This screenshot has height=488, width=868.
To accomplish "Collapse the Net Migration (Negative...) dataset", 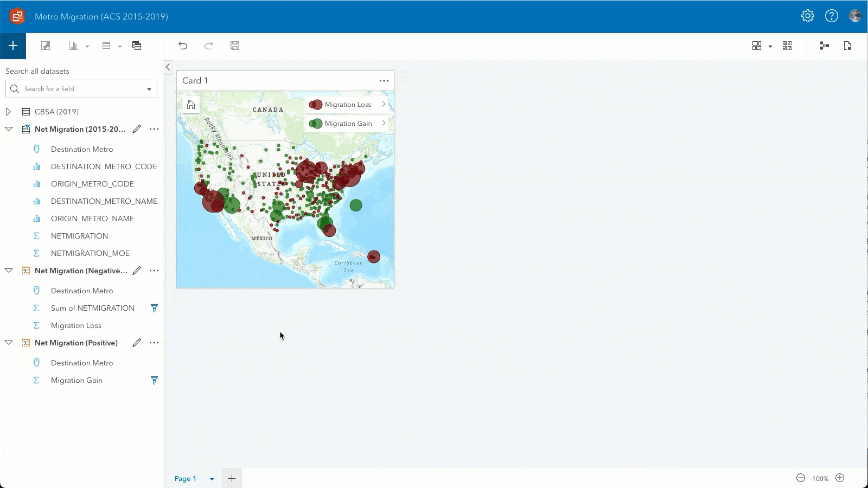I will (9, 271).
